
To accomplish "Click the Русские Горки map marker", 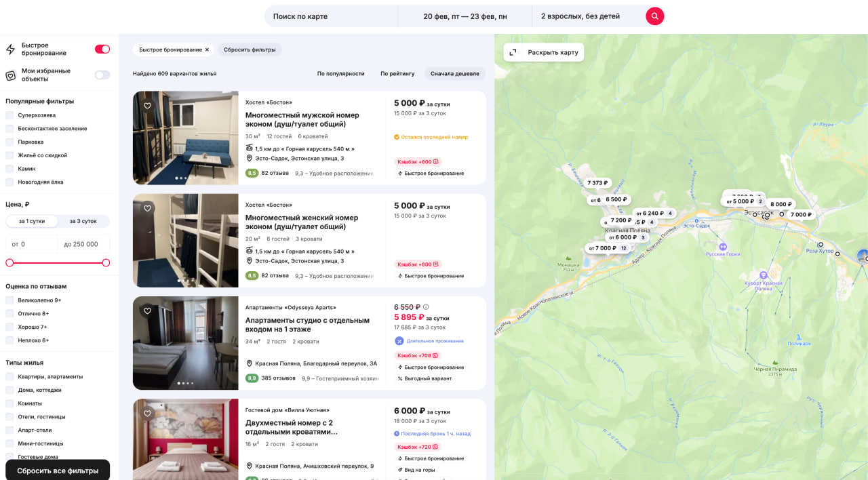I will (x=723, y=247).
